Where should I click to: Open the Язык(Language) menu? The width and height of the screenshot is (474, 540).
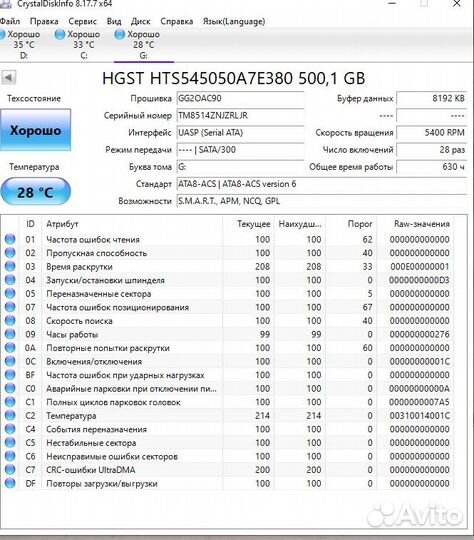coord(234,21)
